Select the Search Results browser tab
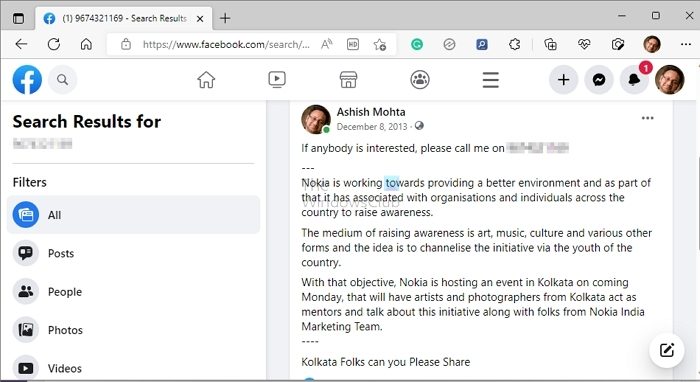Screen dimensions: 700x382 click(x=124, y=18)
